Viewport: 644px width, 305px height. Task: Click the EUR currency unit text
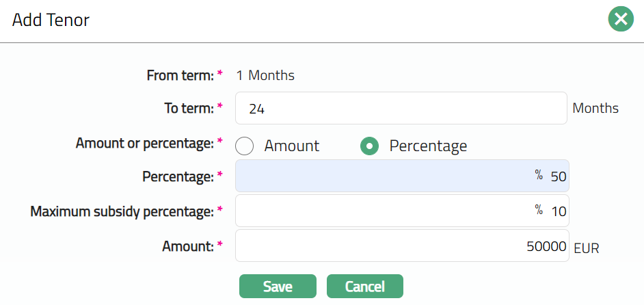point(587,248)
